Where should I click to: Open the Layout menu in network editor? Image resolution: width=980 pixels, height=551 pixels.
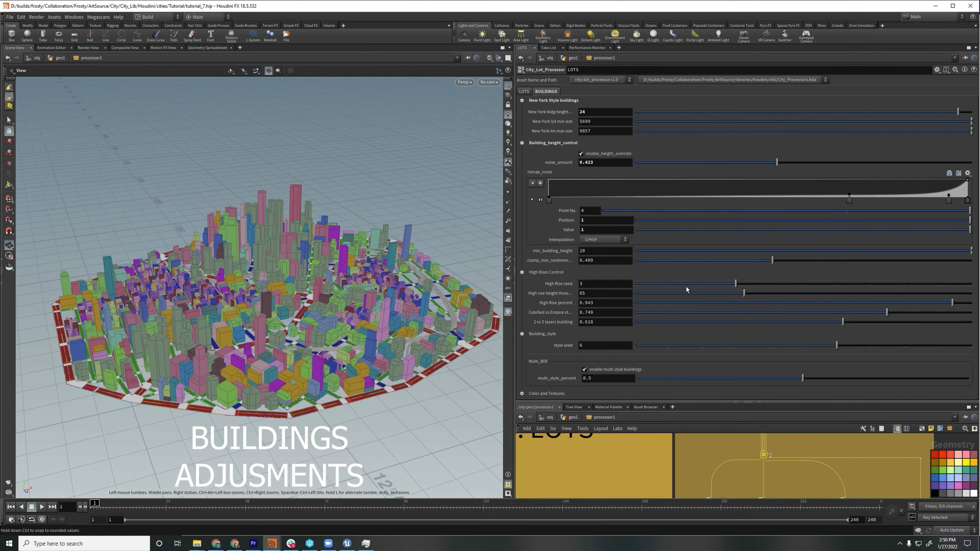coord(601,429)
